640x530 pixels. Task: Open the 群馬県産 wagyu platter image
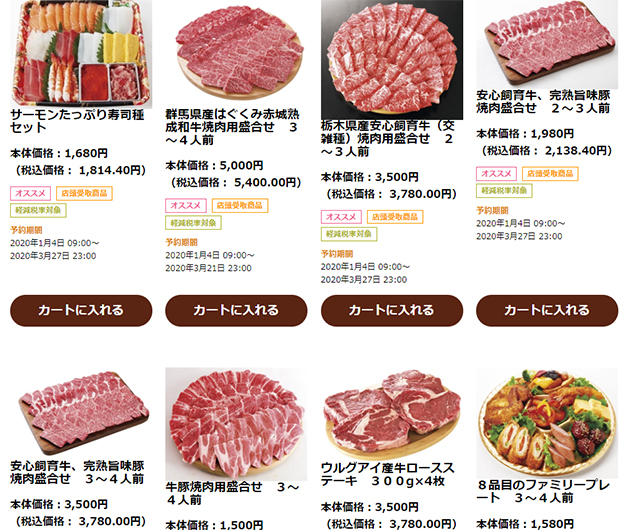236,54
